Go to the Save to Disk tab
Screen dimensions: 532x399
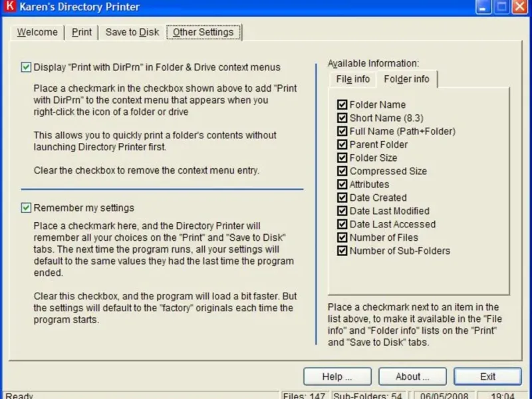coord(132,32)
